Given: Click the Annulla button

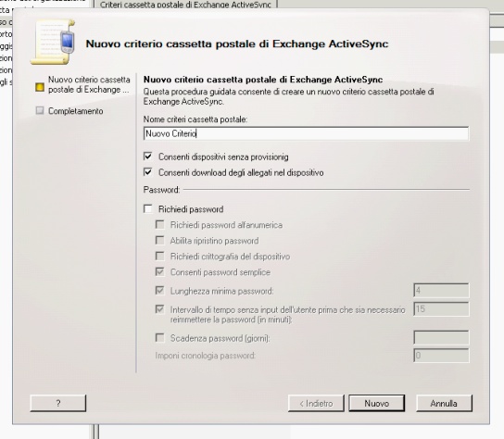Looking at the screenshot, I should (444, 403).
